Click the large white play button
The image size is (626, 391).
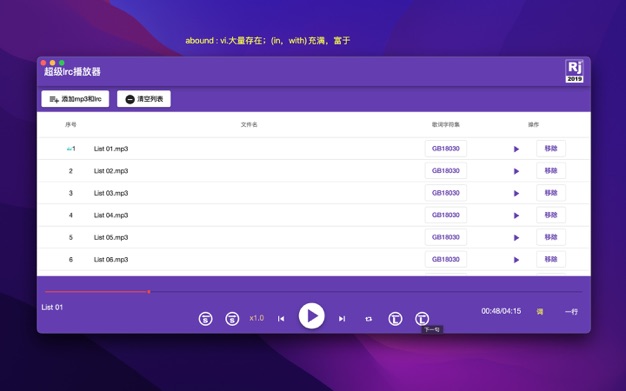click(x=311, y=316)
